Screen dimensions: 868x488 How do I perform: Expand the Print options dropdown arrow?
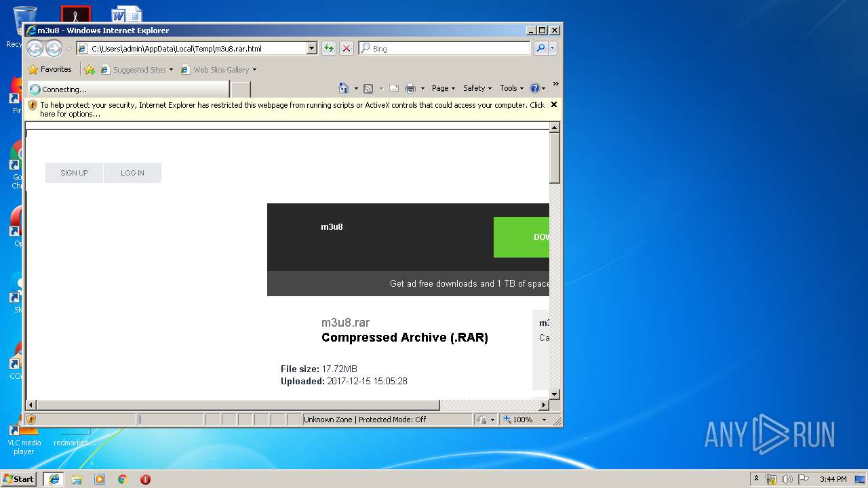422,88
